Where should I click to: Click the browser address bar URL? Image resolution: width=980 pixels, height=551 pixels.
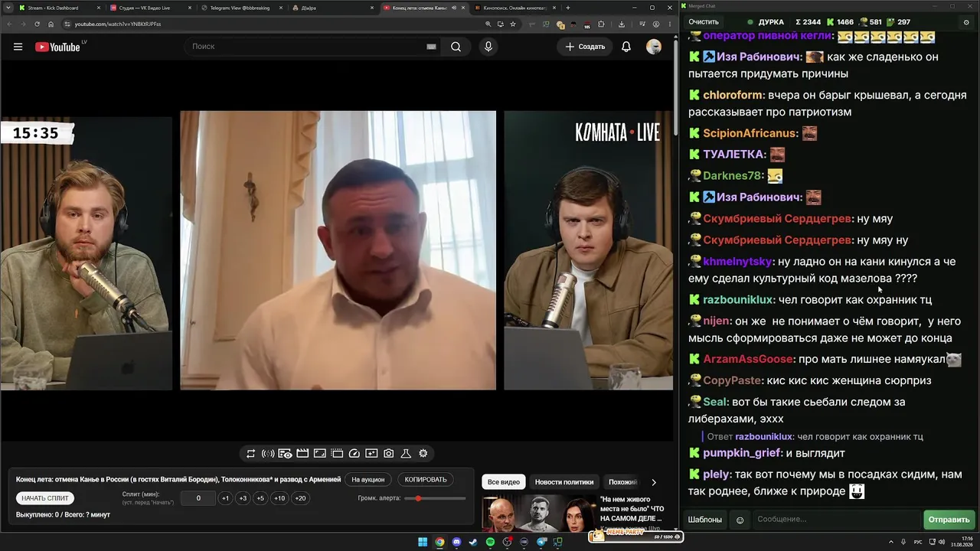[118, 24]
